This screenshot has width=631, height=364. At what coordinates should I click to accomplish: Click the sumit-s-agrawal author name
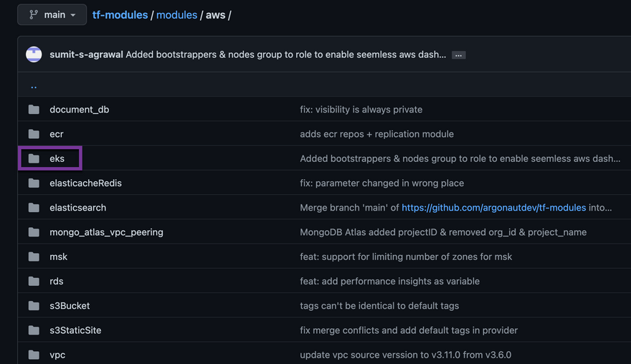(85, 55)
